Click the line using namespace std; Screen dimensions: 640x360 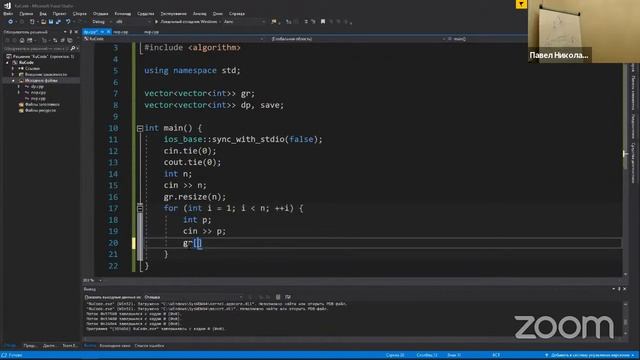192,71
